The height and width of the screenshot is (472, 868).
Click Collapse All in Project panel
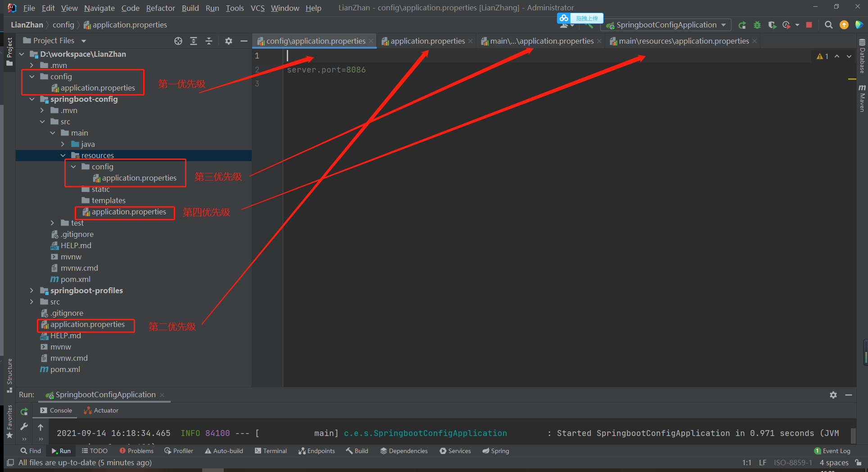click(209, 41)
